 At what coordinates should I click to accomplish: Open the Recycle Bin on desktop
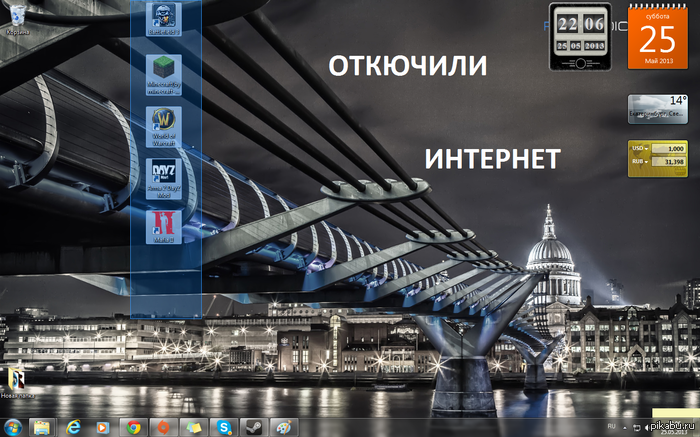tap(17, 16)
